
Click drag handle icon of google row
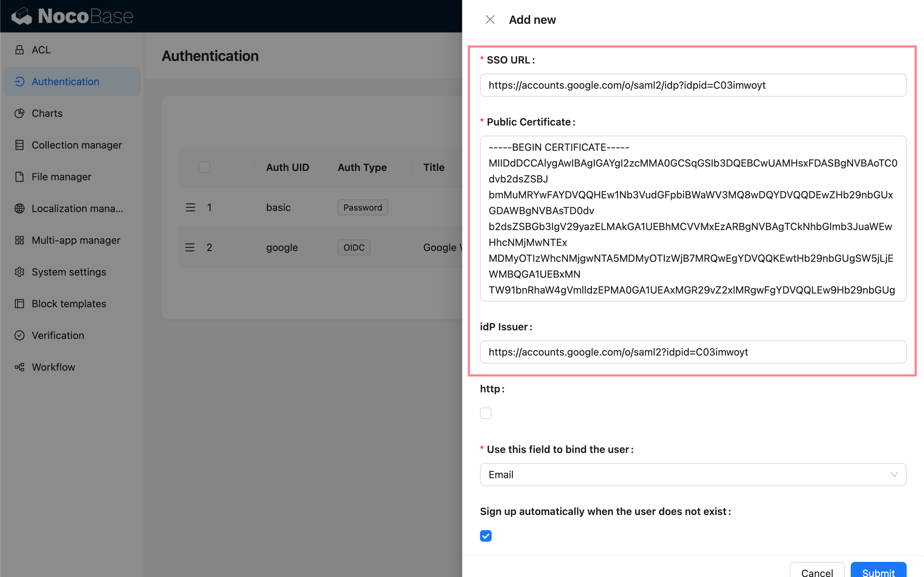pos(190,247)
